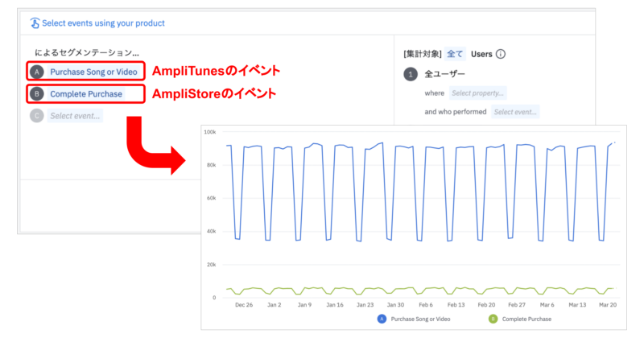Select the Users measurement option
The height and width of the screenshot is (338, 644).
481,55
